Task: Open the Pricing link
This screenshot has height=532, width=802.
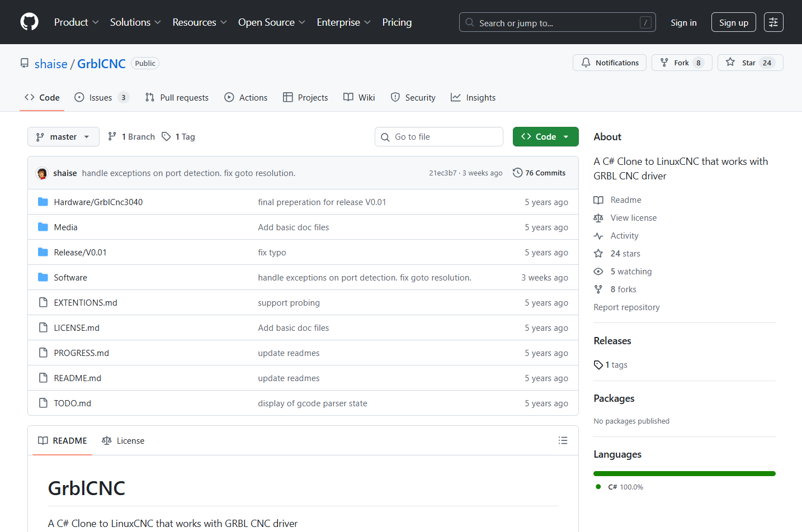Action: tap(397, 22)
